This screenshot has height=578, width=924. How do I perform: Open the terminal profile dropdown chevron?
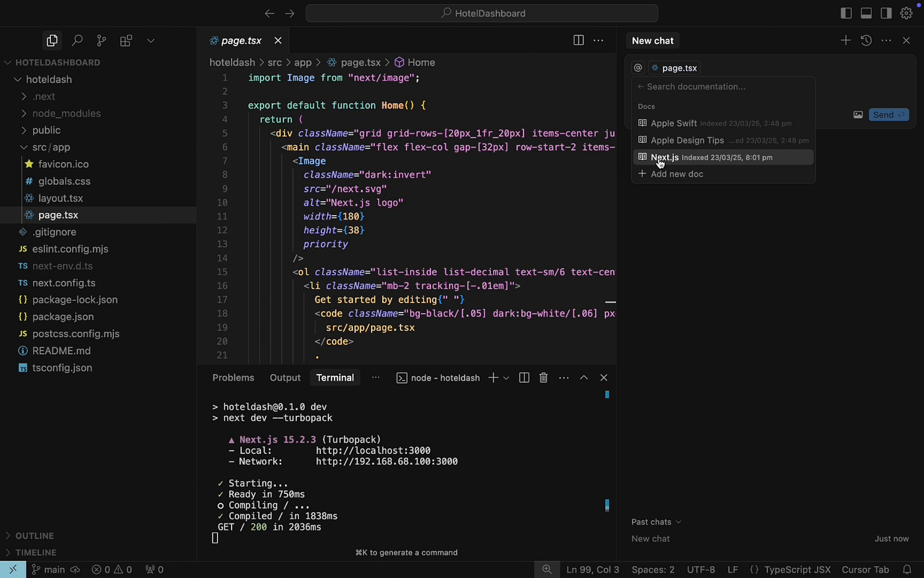[506, 377]
